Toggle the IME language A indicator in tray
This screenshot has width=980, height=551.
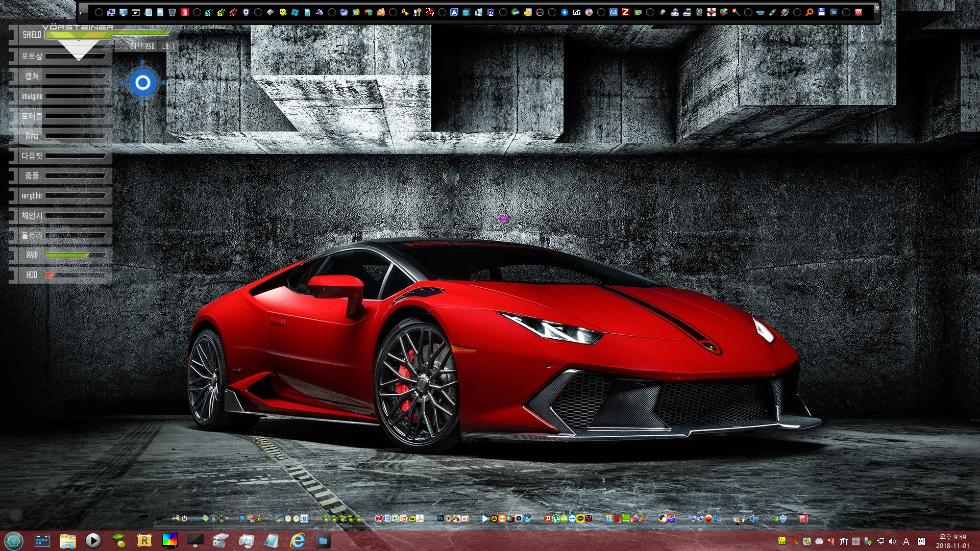pos(906,541)
